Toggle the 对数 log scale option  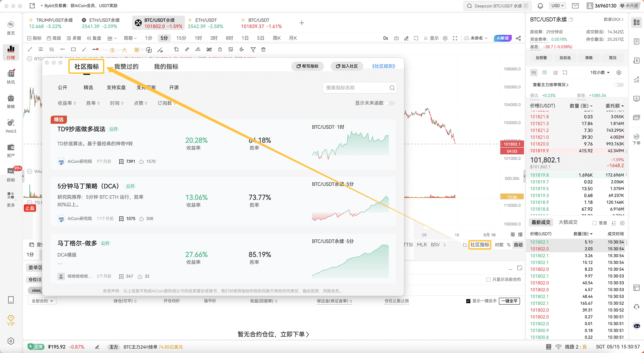499,245
